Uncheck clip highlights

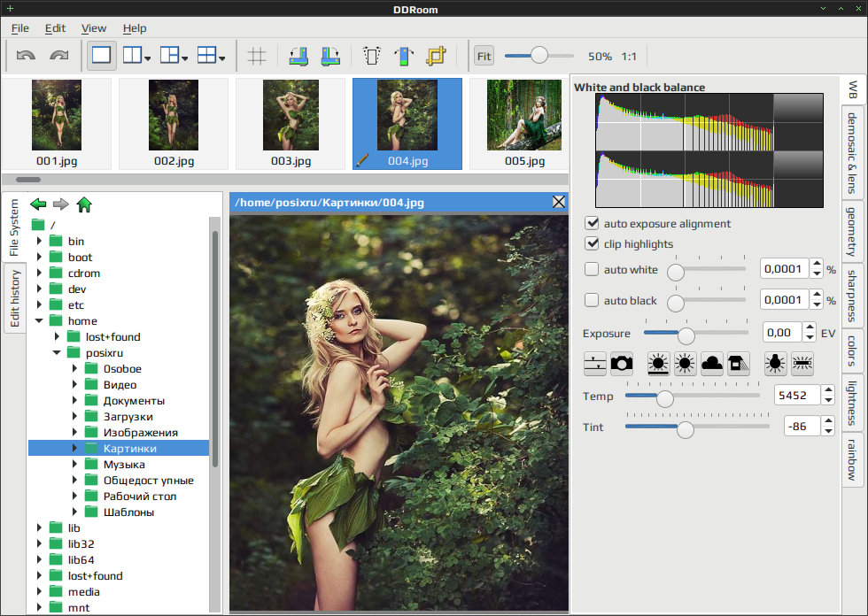click(x=592, y=243)
